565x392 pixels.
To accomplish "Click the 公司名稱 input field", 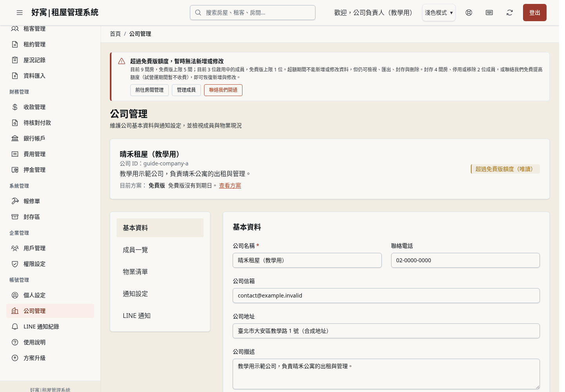I will pyautogui.click(x=307, y=260).
